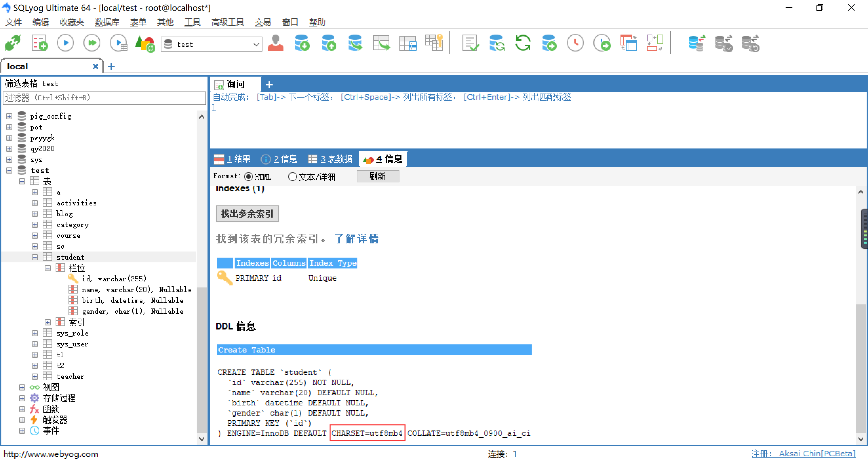This screenshot has width=868, height=461.
Task: Select the HTML format radio button
Action: [x=249, y=177]
